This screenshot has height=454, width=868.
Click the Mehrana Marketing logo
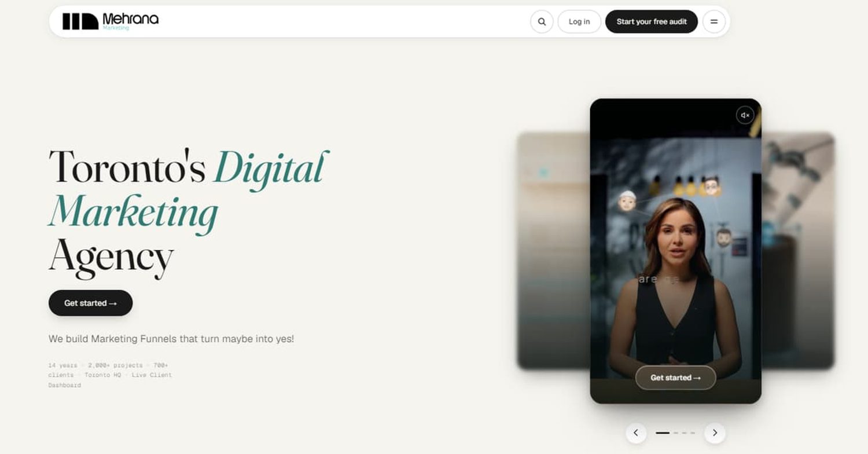point(111,21)
